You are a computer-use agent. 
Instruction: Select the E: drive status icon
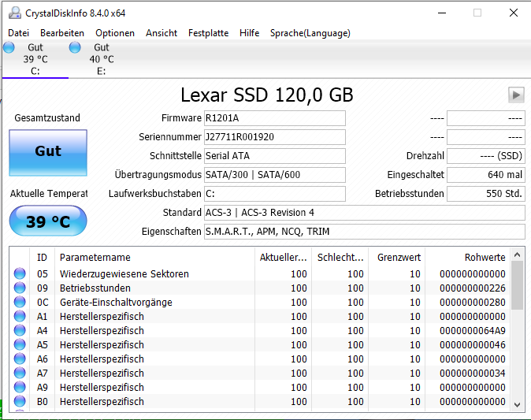75,47
